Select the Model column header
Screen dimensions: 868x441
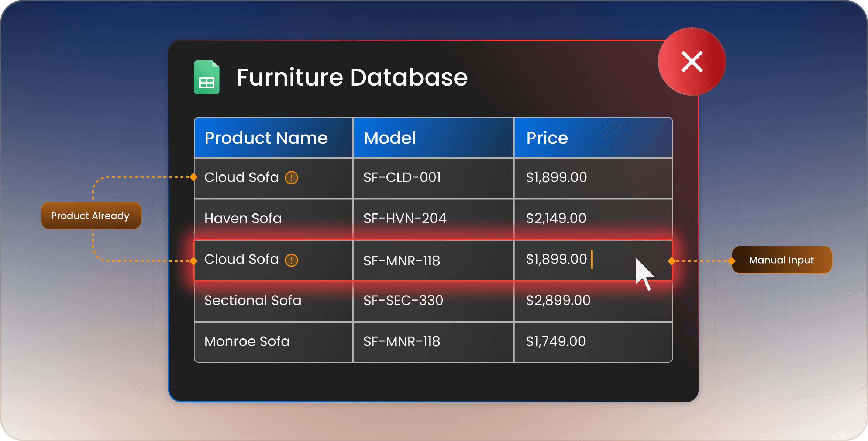point(433,138)
